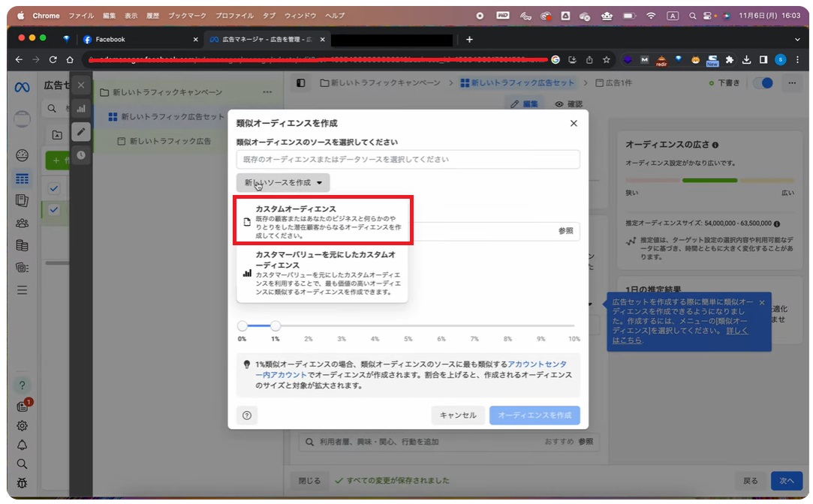The image size is (813, 504).
Task: Click the Meta logo in sidebar
Action: (22, 87)
